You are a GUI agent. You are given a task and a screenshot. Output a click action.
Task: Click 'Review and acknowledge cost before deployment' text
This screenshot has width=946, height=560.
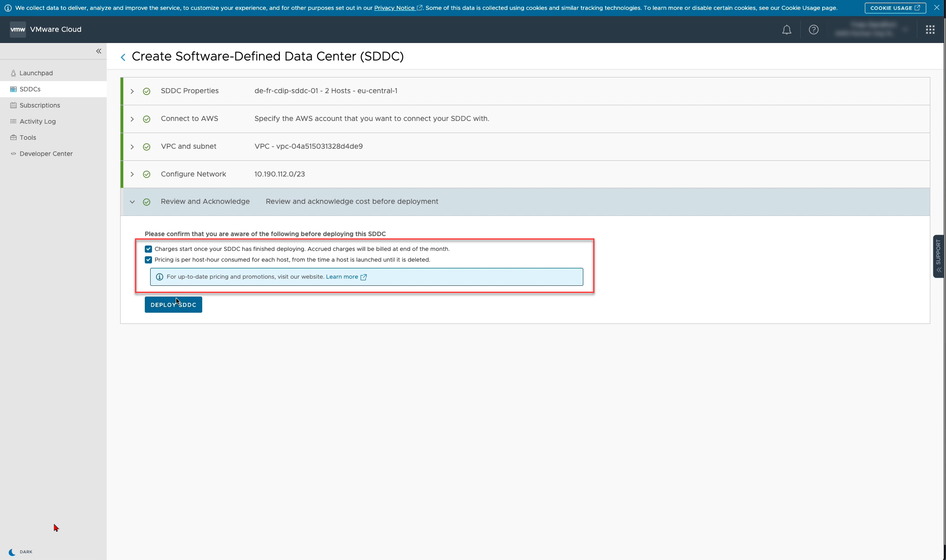coord(352,202)
